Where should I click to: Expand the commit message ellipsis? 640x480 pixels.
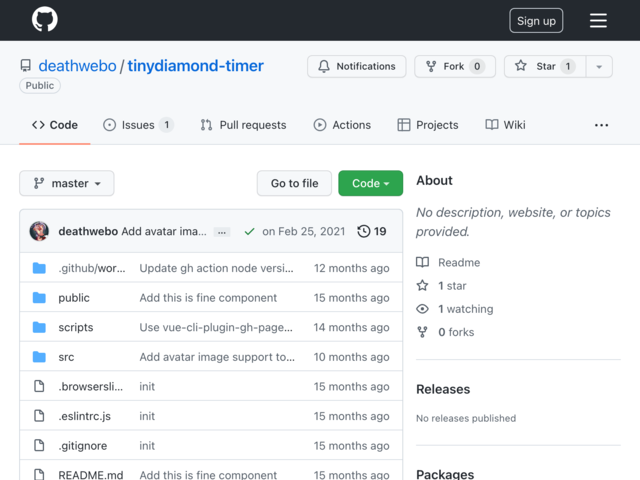pyautogui.click(x=222, y=232)
